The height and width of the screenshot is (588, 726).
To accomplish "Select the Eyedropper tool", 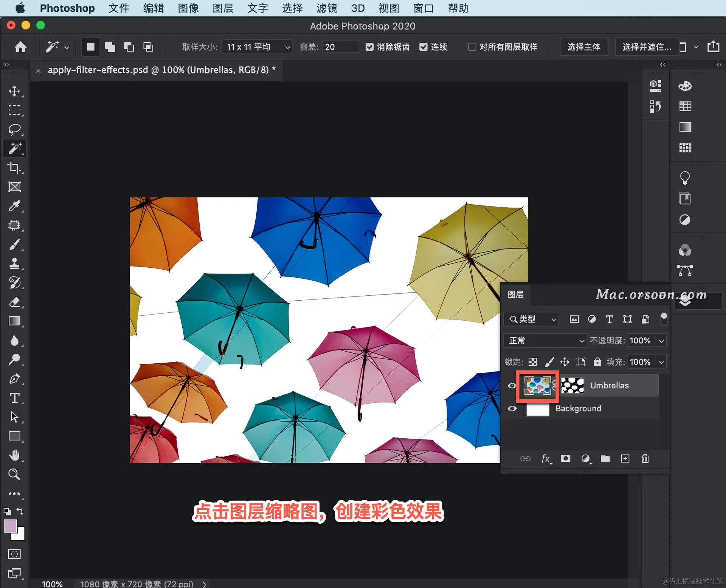I will (14, 206).
